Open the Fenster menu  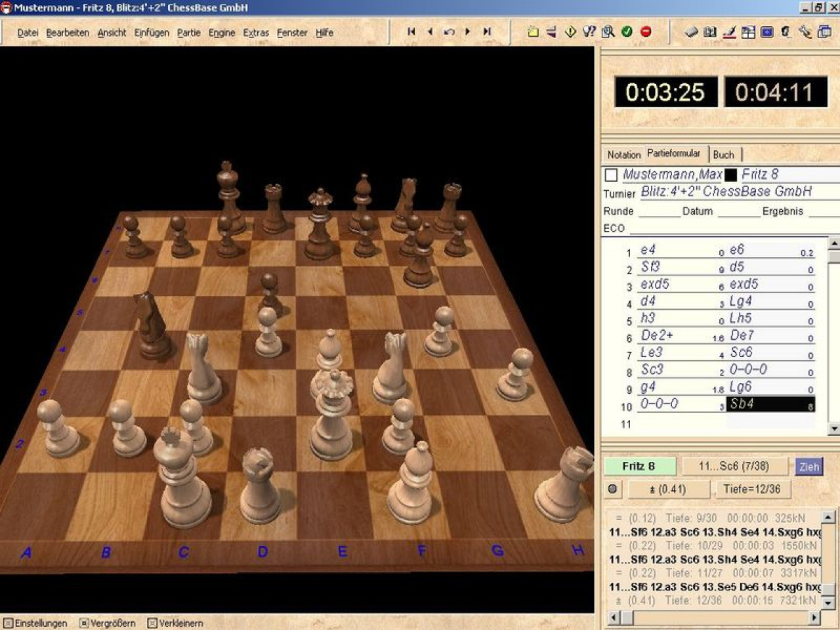292,33
